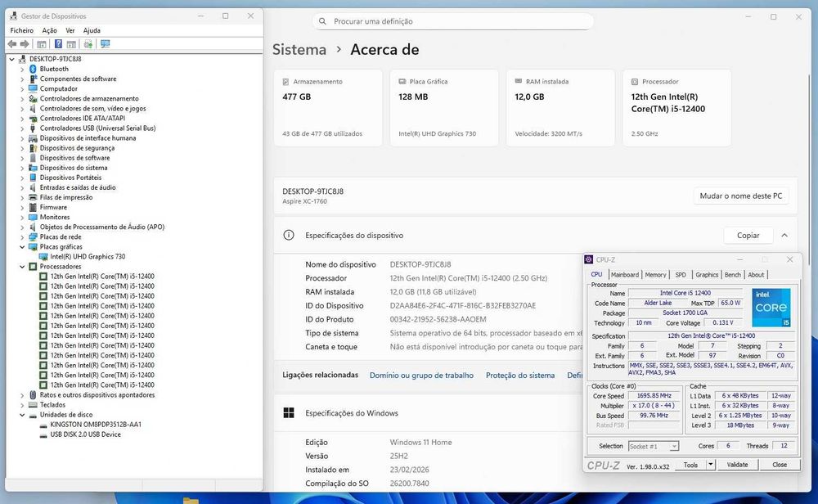Switch to the Graphics tab in CPU-Z

[707, 274]
